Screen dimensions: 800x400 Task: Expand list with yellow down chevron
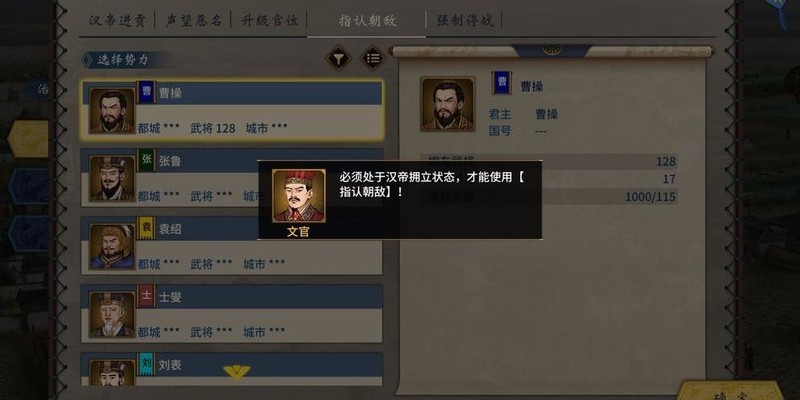236,371
